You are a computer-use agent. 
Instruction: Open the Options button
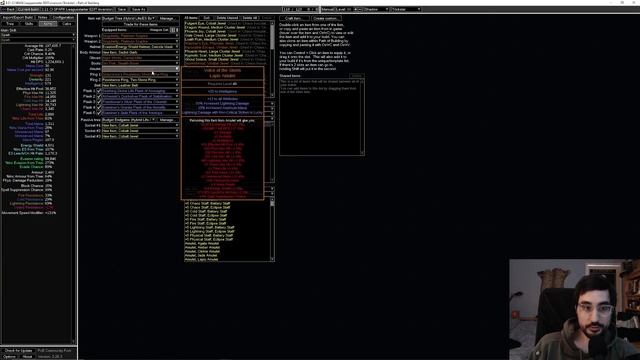(9, 356)
